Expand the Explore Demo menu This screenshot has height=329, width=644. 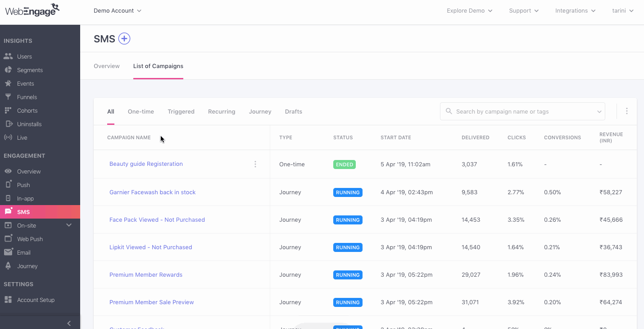[x=469, y=10]
